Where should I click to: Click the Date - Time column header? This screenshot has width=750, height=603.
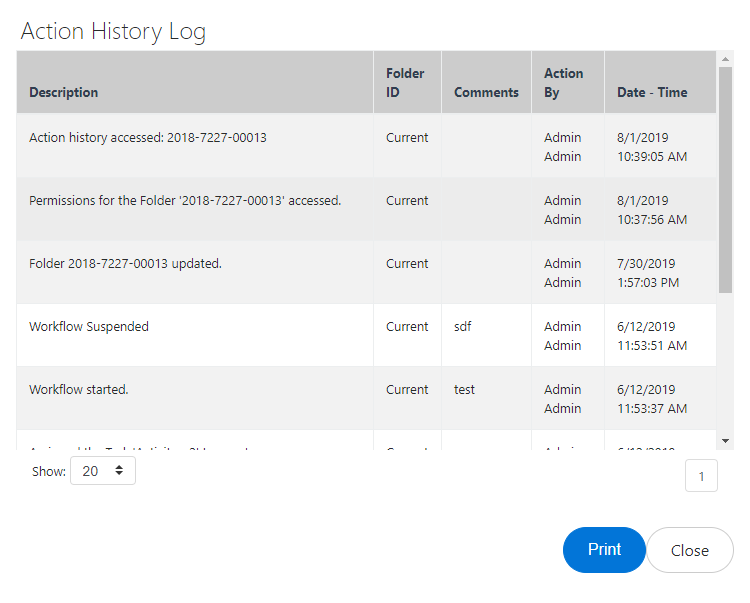click(x=661, y=82)
